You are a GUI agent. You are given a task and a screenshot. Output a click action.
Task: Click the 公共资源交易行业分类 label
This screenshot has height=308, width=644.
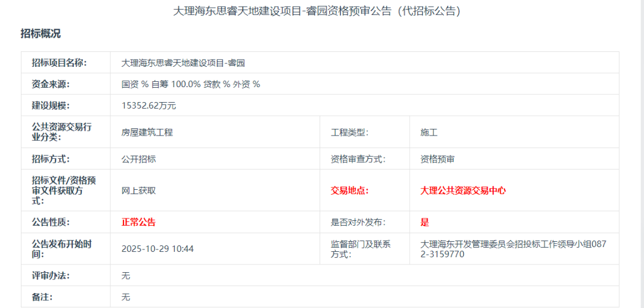coord(61,132)
